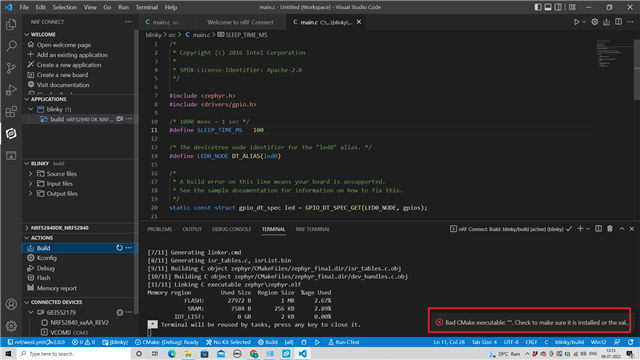640x360 pixels.
Task: Click Create a new application
Action: (x=69, y=65)
